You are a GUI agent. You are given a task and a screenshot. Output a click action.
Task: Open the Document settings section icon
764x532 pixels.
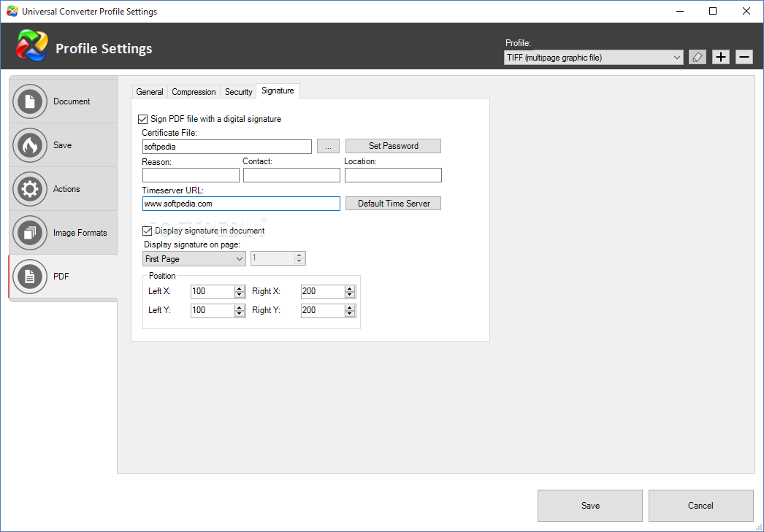30,101
